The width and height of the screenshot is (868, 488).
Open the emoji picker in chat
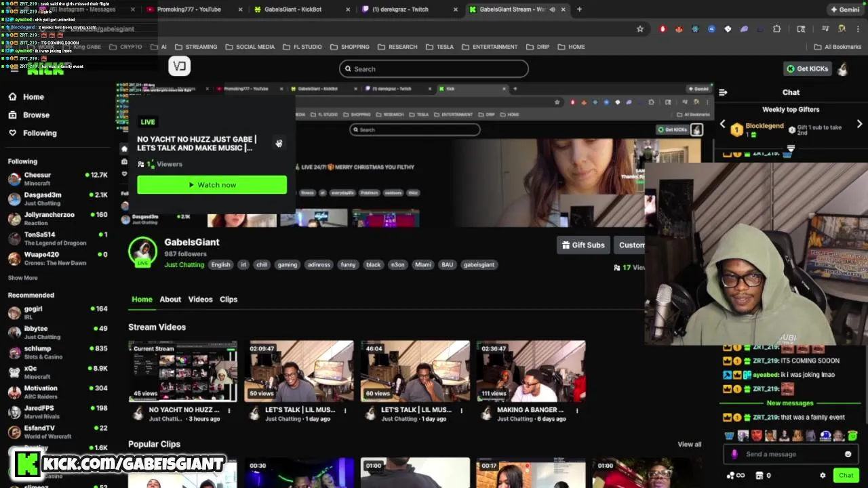[x=848, y=454]
